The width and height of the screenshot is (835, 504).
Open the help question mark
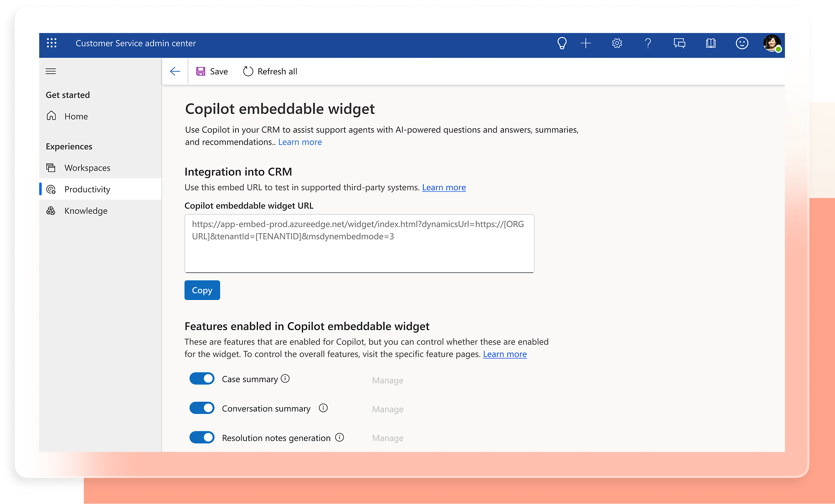[648, 43]
